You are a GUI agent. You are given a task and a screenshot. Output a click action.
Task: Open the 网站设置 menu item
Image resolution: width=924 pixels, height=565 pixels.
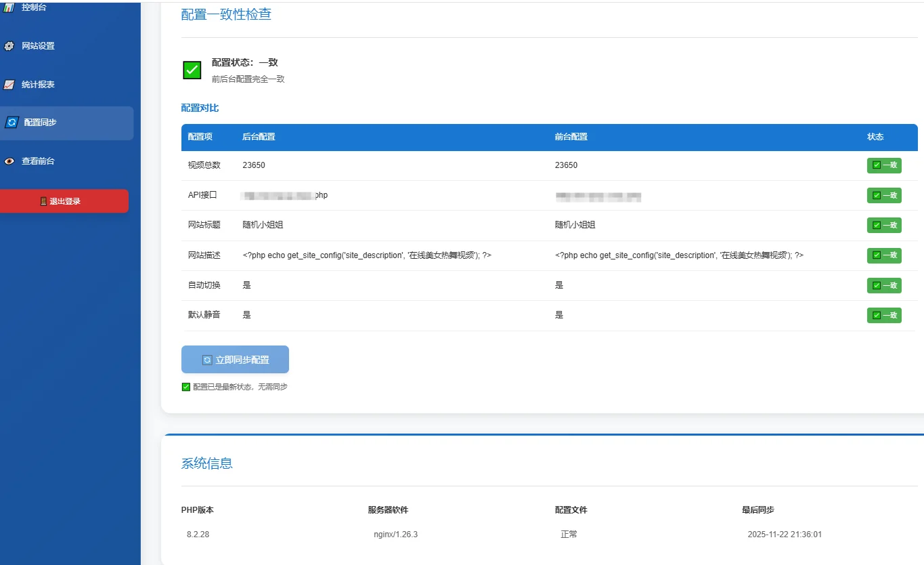coord(38,46)
